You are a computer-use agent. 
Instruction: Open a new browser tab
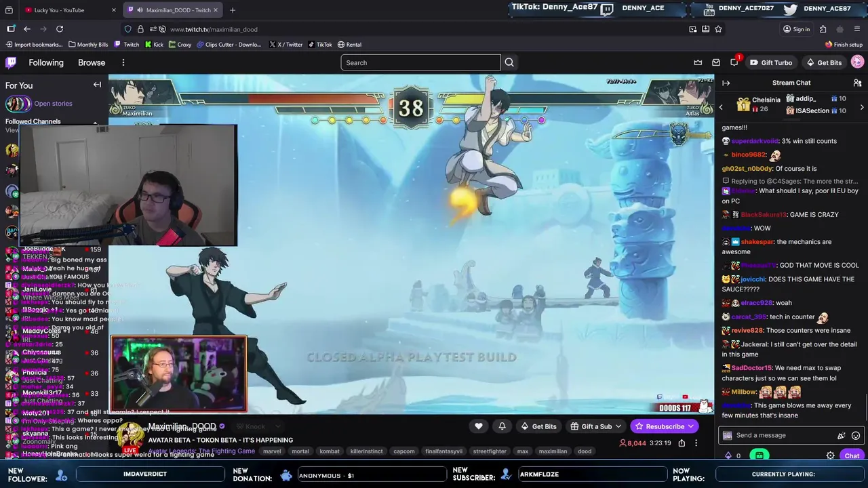coord(232,10)
